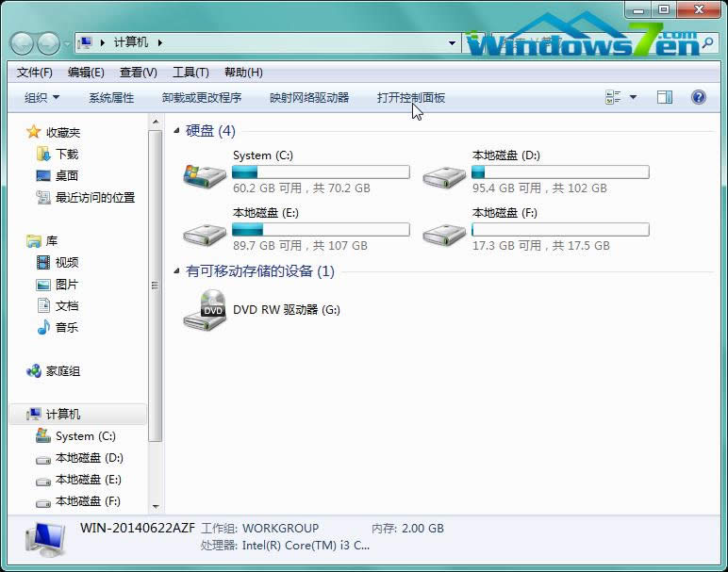Select the local disk (F:) drive icon
Viewport: 728px width, 572px height.
[x=444, y=235]
